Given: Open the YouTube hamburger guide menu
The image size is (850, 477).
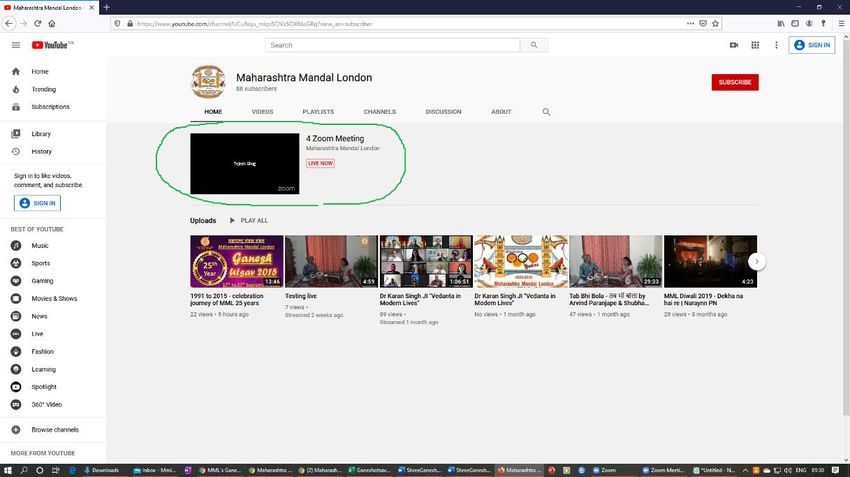Looking at the screenshot, I should (x=16, y=45).
